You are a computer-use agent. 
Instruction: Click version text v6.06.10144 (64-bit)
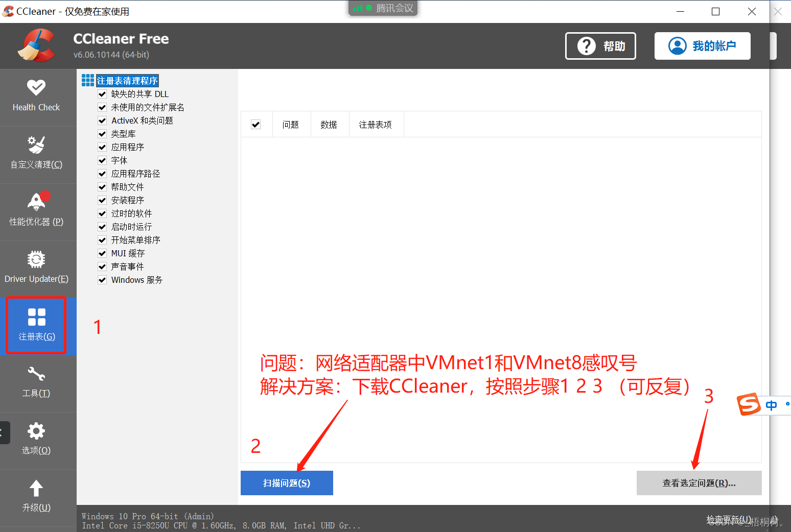pos(111,55)
